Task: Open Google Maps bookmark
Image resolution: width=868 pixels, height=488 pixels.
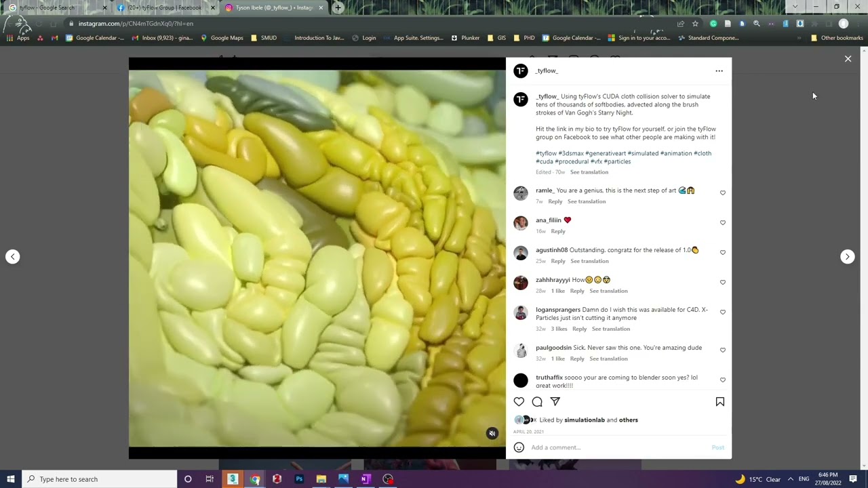Action: click(x=222, y=38)
